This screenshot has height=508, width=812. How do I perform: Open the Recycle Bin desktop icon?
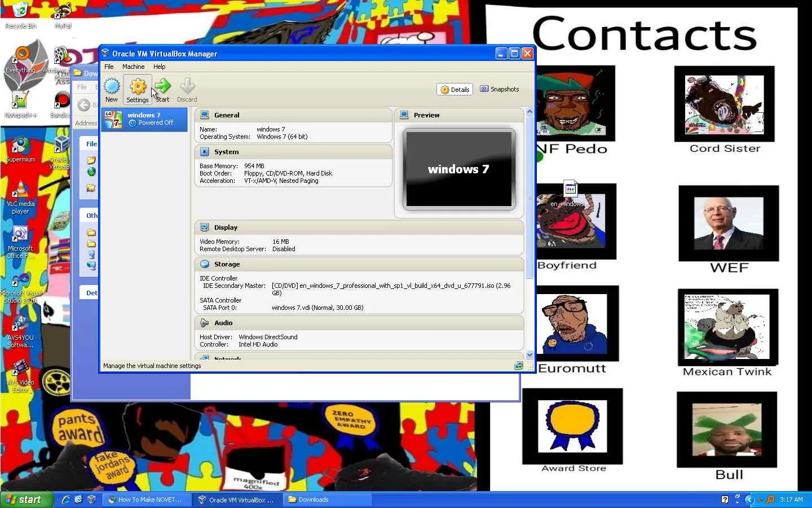tap(20, 16)
